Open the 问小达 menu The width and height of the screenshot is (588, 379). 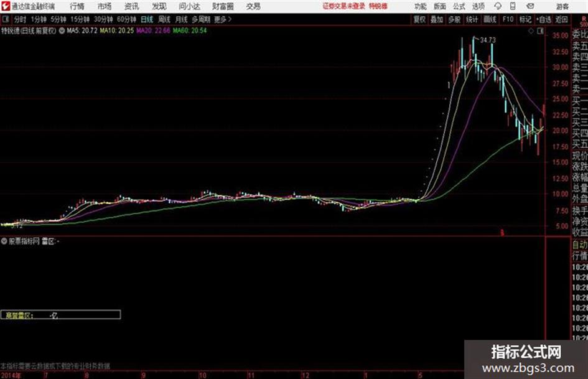(189, 6)
